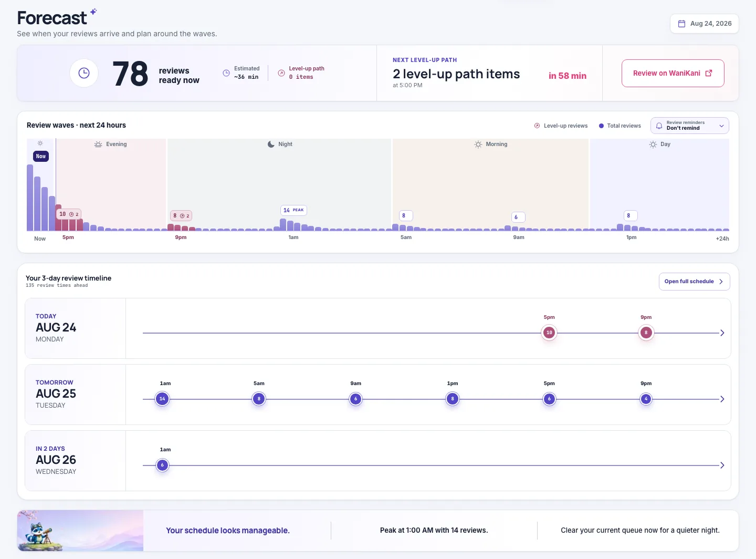This screenshot has width=756, height=559.
Task: Click the chevron in Review reminders dropdown
Action: click(x=721, y=126)
